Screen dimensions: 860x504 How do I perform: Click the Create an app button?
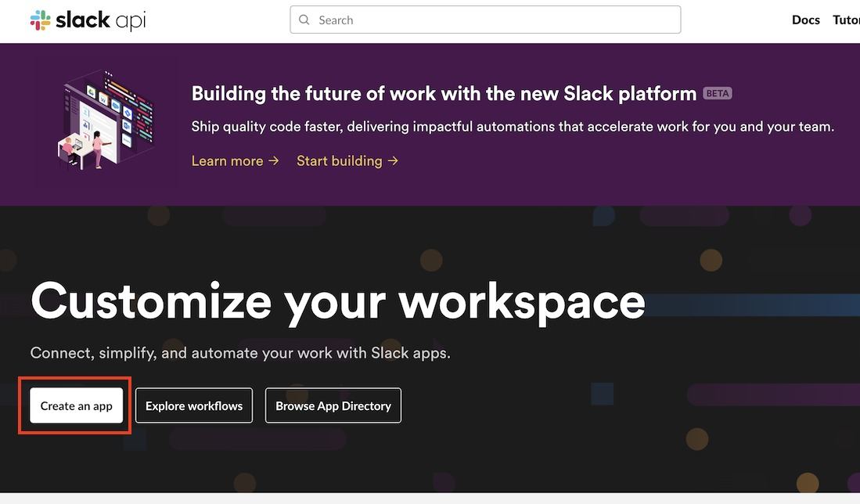[76, 406]
